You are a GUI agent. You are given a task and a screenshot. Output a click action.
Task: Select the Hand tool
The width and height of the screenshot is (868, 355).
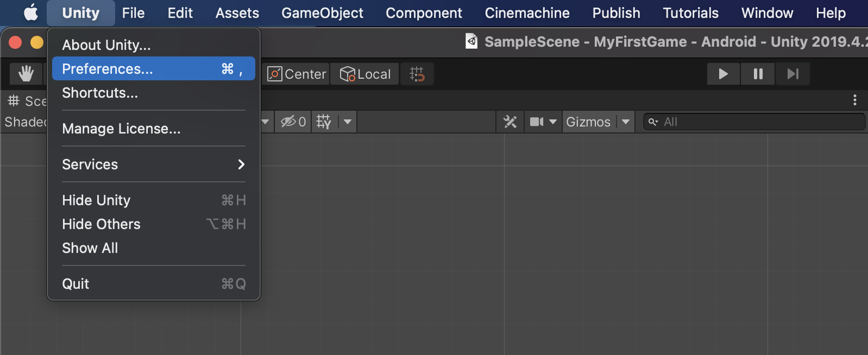point(26,74)
